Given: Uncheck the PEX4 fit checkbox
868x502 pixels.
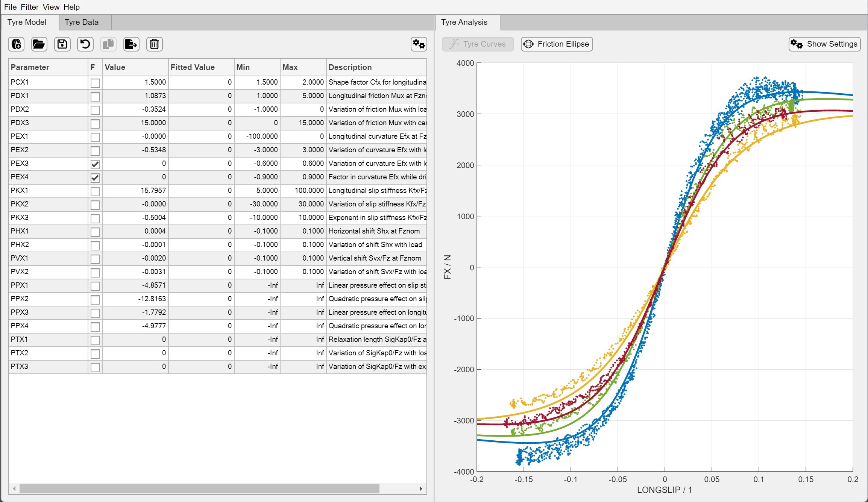Looking at the screenshot, I should (x=95, y=177).
